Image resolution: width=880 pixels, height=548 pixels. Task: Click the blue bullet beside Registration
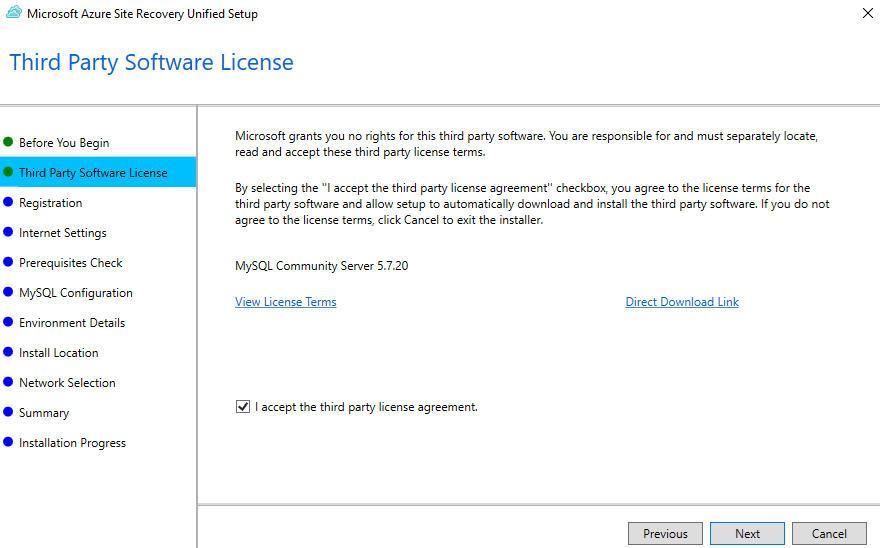click(x=8, y=202)
